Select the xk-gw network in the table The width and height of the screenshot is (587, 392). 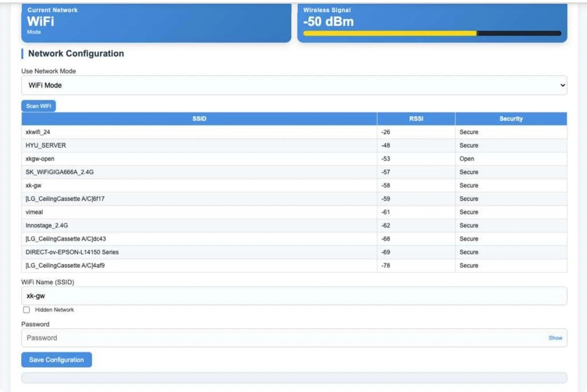point(294,186)
